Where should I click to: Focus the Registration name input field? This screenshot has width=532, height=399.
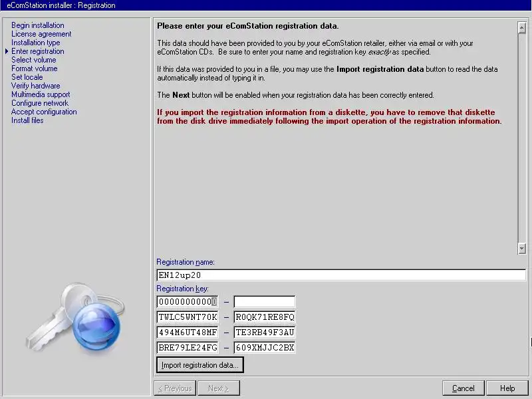[x=341, y=275]
